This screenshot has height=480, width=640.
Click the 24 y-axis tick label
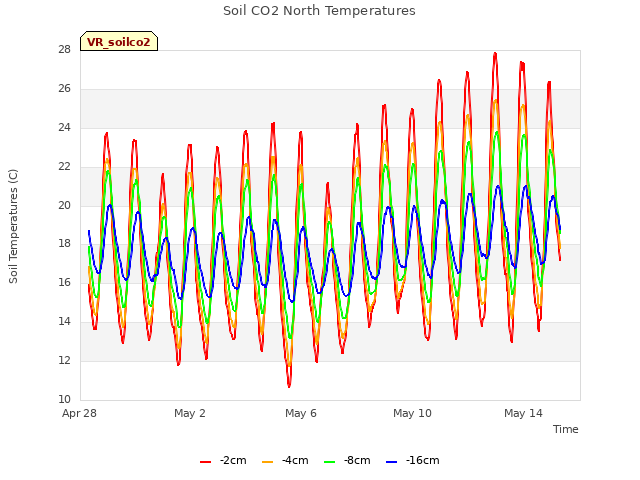(64, 128)
